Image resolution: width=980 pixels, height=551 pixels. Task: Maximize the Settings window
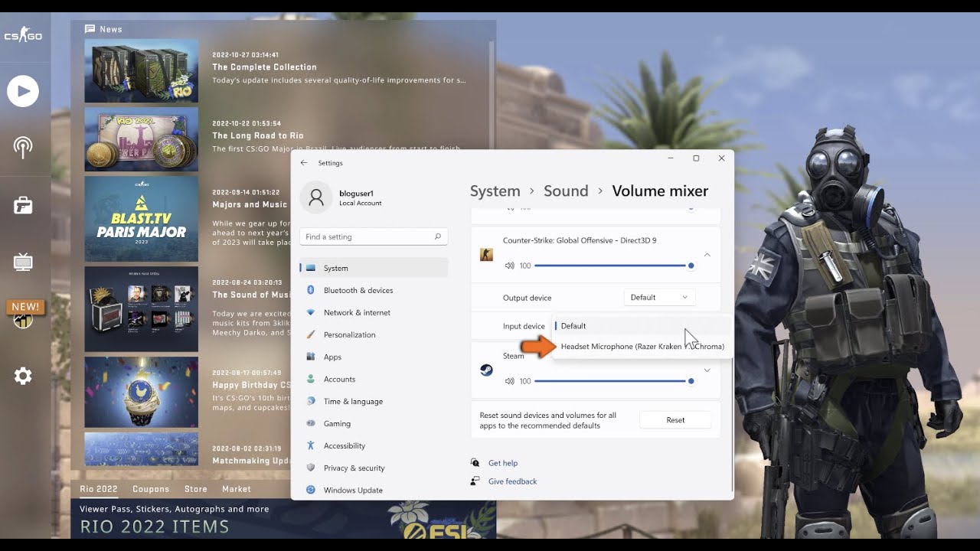(x=696, y=158)
